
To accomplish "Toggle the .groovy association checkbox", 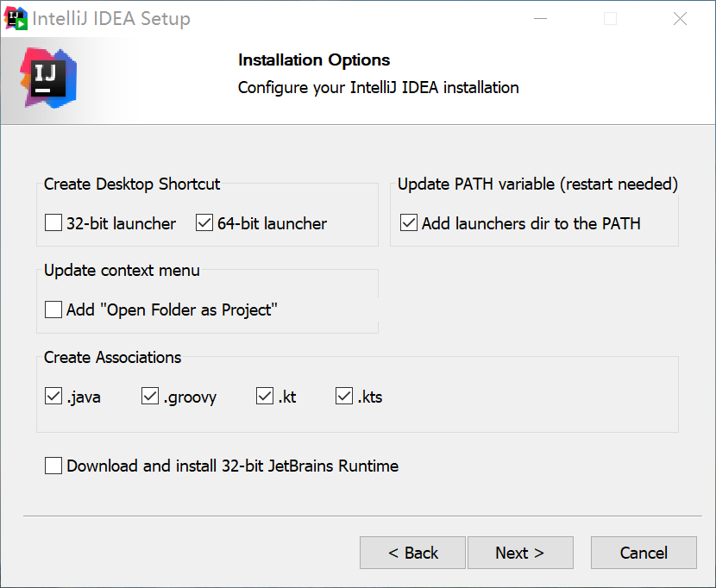I will 150,397.
